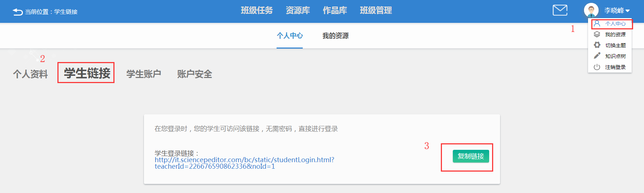Click the power icon beside 注销登录
The image size is (644, 193).
point(597,67)
